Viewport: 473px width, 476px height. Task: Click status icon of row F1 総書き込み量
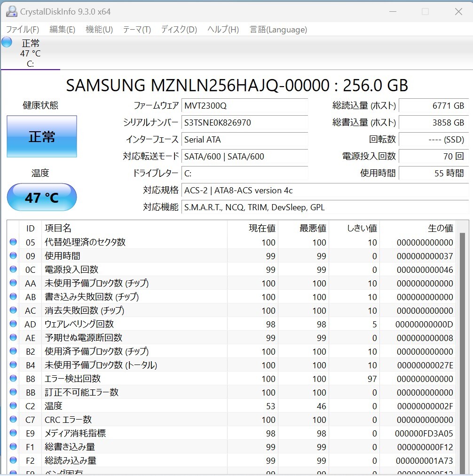tap(13, 446)
